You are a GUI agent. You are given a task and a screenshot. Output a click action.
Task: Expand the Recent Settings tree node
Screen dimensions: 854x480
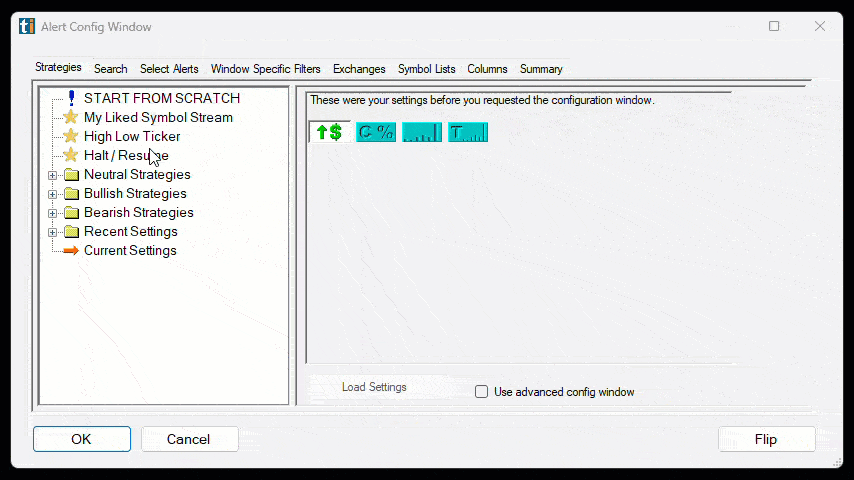point(52,232)
